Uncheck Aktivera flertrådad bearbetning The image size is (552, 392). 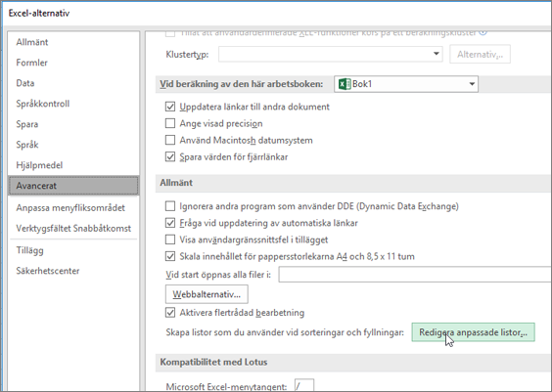tap(170, 313)
